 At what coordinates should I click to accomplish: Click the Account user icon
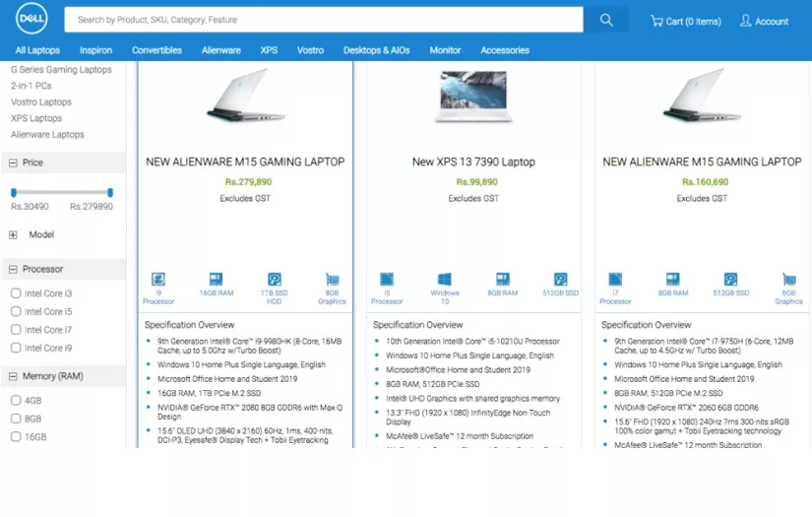[745, 21]
